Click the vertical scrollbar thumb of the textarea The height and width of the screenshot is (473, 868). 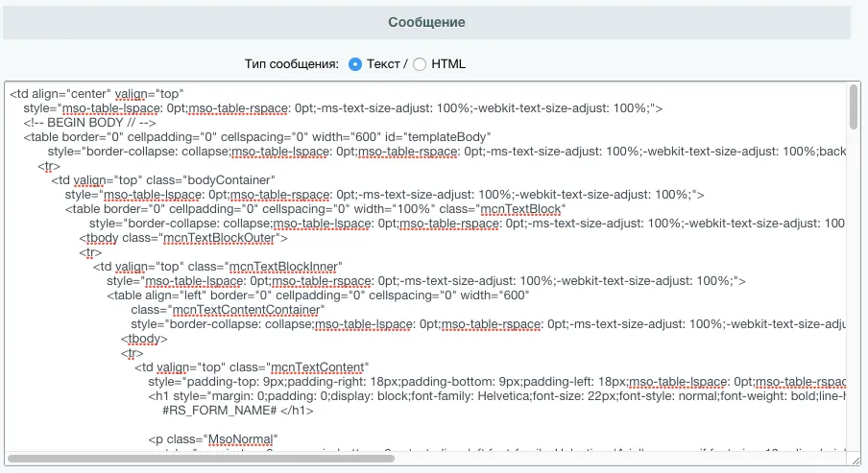point(854,107)
